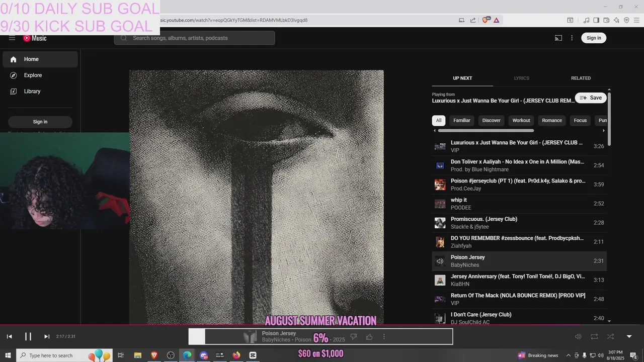Open Brave Leo AI sparkle icon
Screen dimensions: 644x362
[x=616, y=20]
